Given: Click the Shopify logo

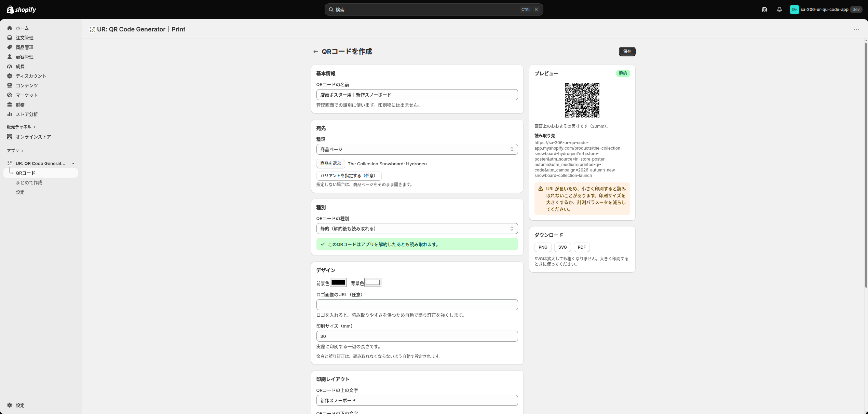Looking at the screenshot, I should tap(22, 10).
